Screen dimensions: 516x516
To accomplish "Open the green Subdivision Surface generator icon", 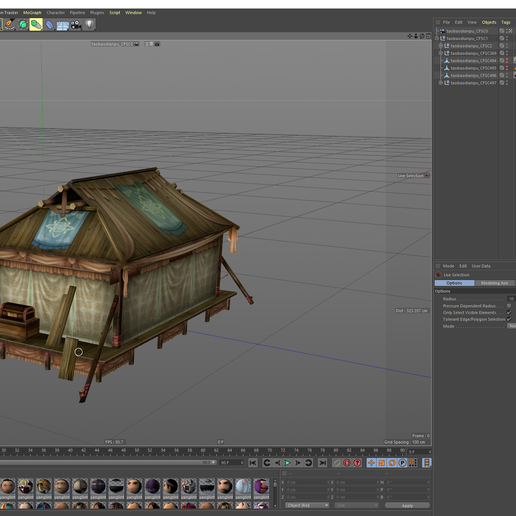I will [23, 24].
